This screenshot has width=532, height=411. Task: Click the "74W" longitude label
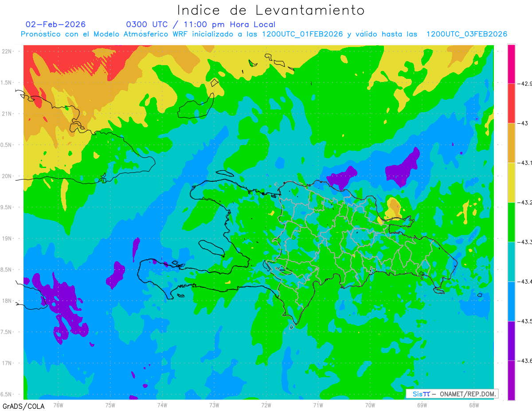(x=162, y=405)
